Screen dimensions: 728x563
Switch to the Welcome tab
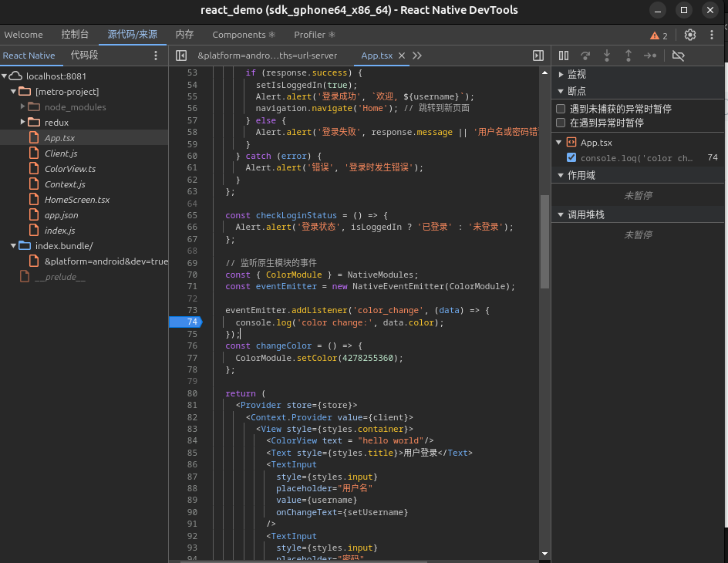point(23,35)
